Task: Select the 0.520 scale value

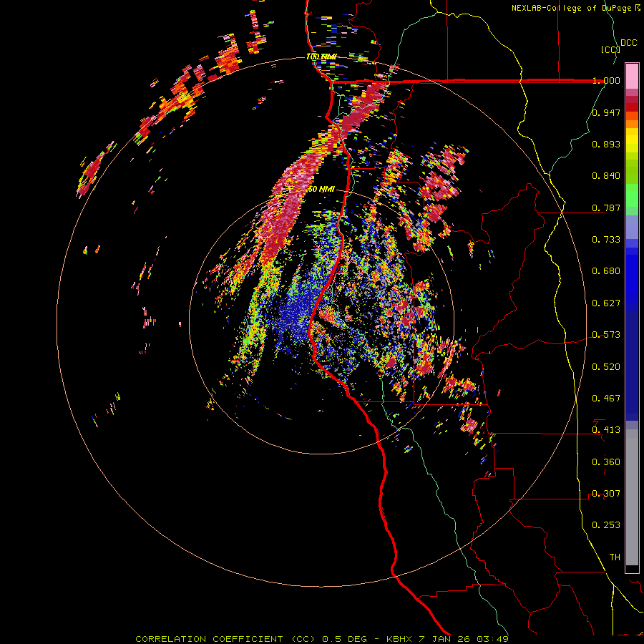Action: 606,367
